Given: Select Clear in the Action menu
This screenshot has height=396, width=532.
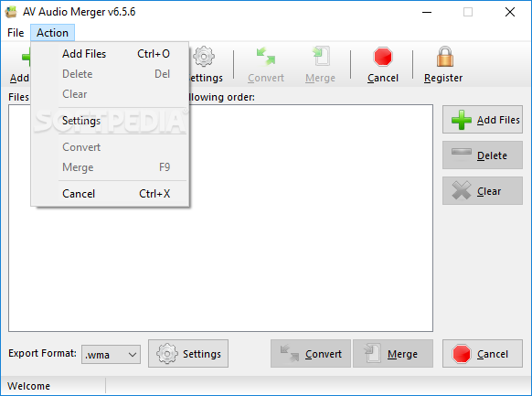Looking at the screenshot, I should (110, 94).
